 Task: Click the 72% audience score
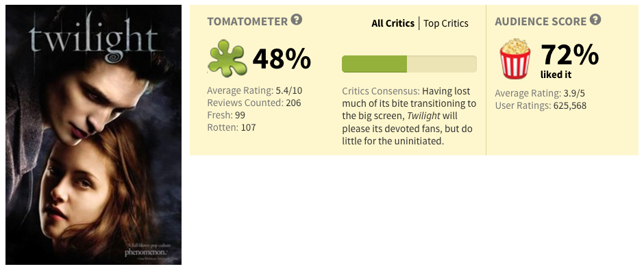point(569,55)
